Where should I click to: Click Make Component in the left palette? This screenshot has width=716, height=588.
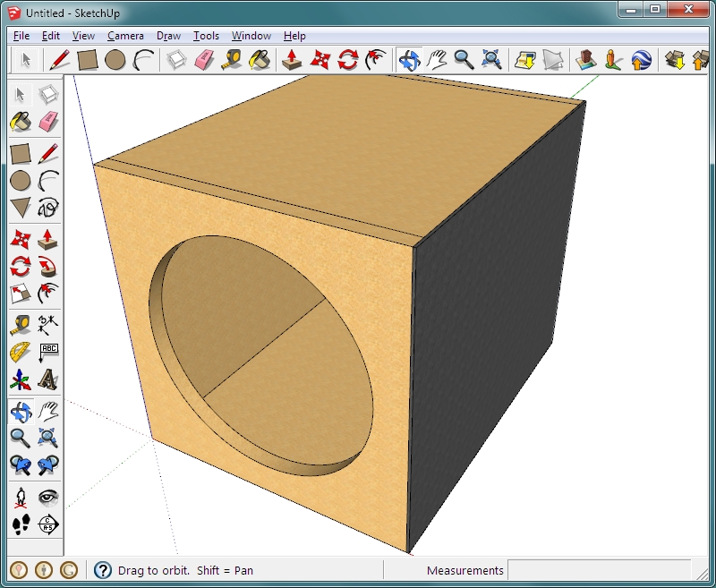point(48,95)
